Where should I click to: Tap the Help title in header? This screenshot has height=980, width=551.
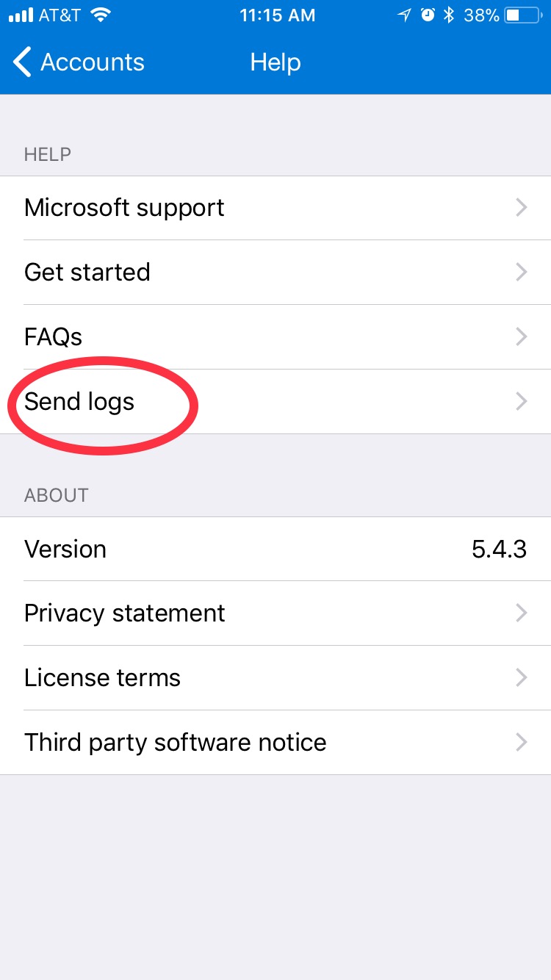coord(275,62)
